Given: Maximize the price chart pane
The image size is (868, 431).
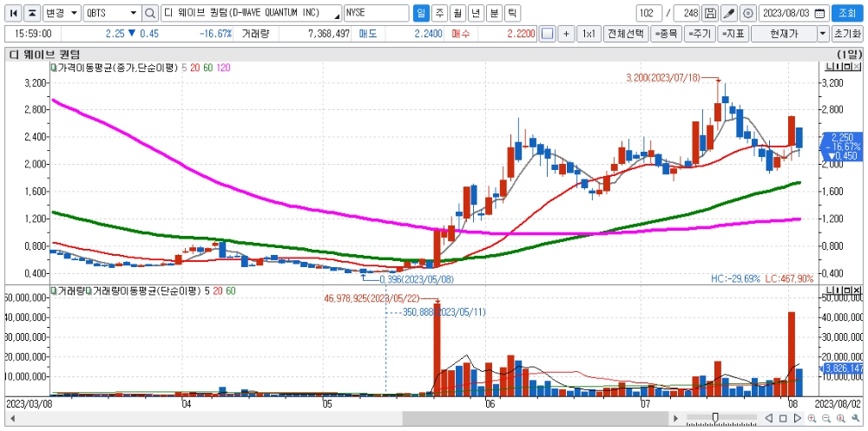Looking at the screenshot, I should 848,67.
